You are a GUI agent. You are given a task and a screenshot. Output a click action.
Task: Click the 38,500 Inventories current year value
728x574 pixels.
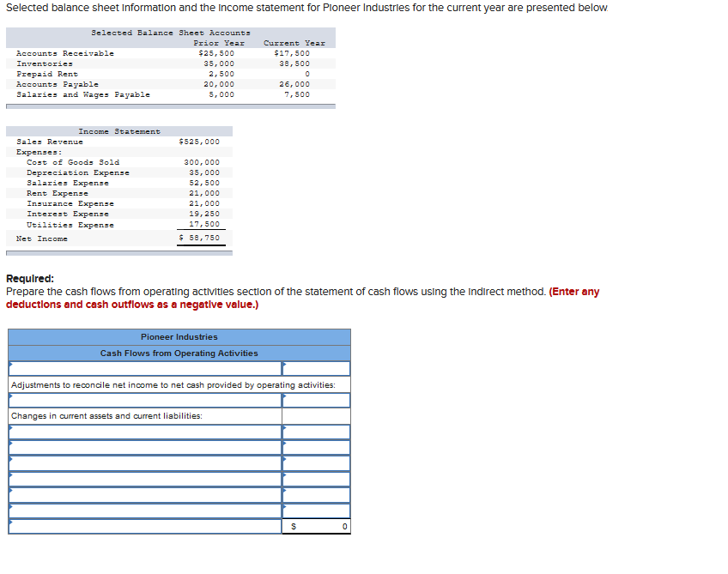(x=294, y=63)
